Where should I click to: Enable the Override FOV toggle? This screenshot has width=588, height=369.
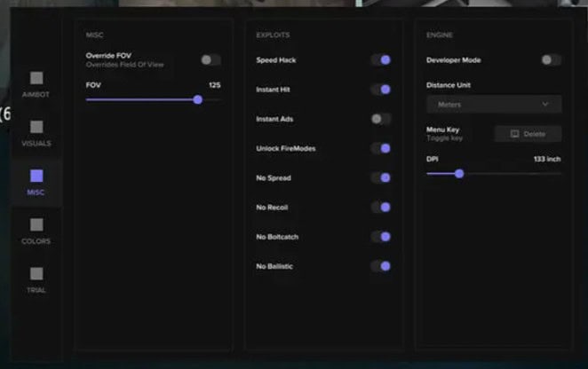(x=210, y=59)
